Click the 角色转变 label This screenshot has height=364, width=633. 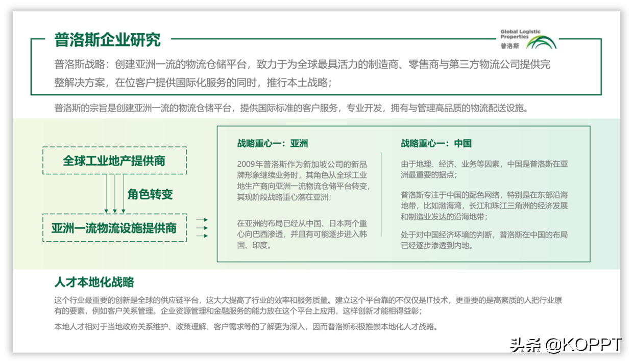[150, 194]
